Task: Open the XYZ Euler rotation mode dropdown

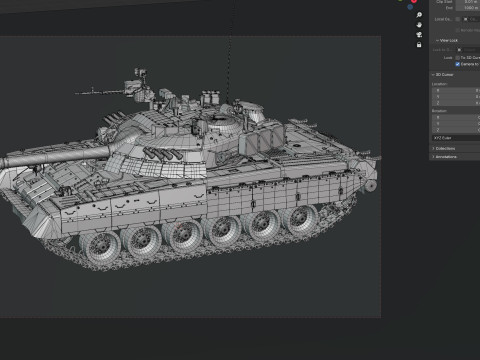Action: (x=456, y=138)
